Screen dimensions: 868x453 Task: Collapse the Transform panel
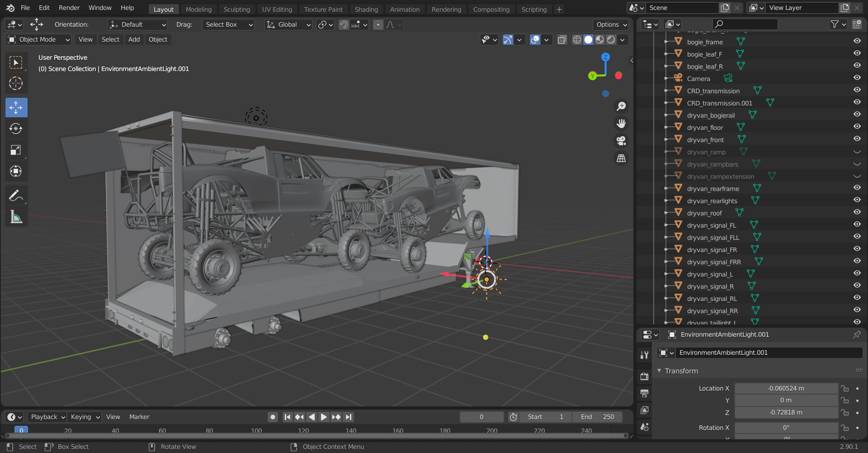pos(681,371)
